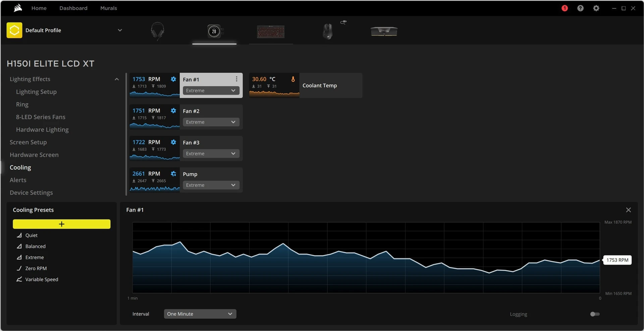Image resolution: width=644 pixels, height=331 pixels.
Task: Select the H150i cooler device icon
Action: (214, 31)
